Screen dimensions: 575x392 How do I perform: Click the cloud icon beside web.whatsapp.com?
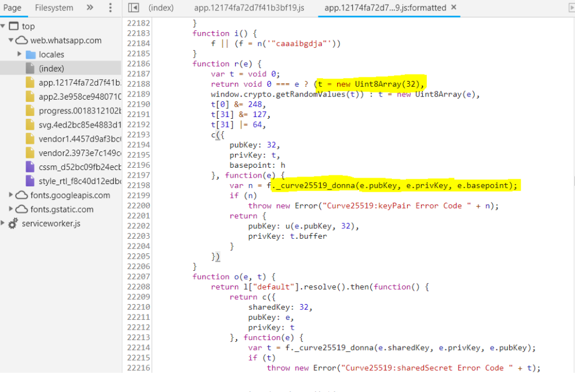point(22,40)
